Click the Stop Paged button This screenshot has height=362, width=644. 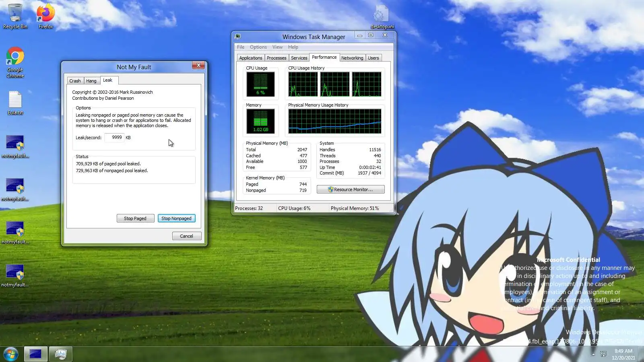click(135, 218)
